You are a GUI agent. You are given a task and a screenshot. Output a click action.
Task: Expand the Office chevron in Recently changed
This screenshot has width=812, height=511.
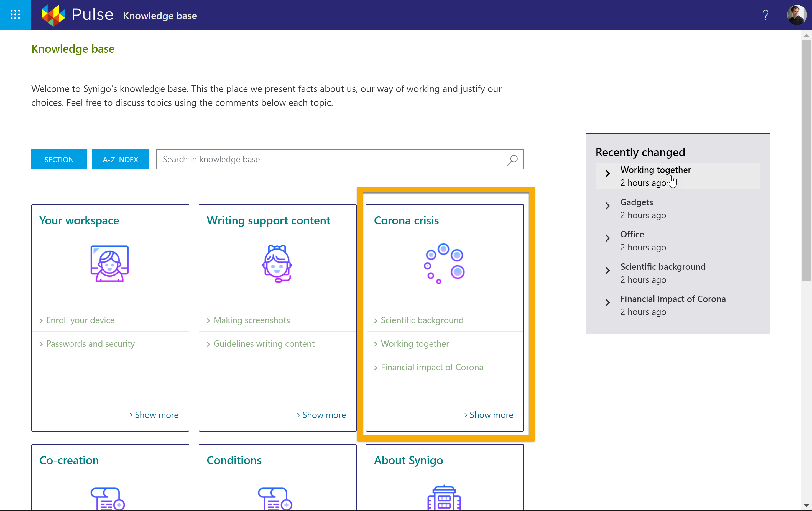[x=607, y=238]
